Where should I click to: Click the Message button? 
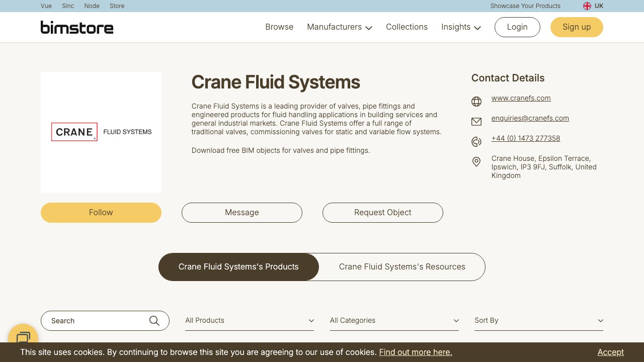pos(242,213)
